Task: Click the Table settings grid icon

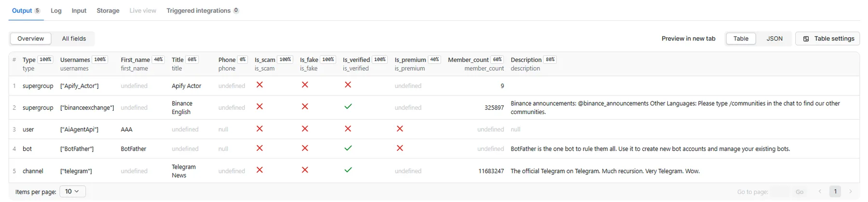Action: point(806,39)
